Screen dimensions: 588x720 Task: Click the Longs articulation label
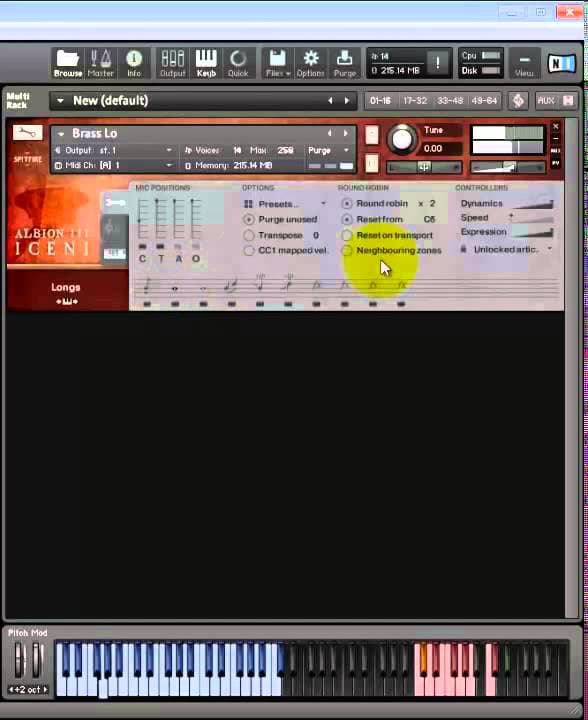(x=66, y=287)
